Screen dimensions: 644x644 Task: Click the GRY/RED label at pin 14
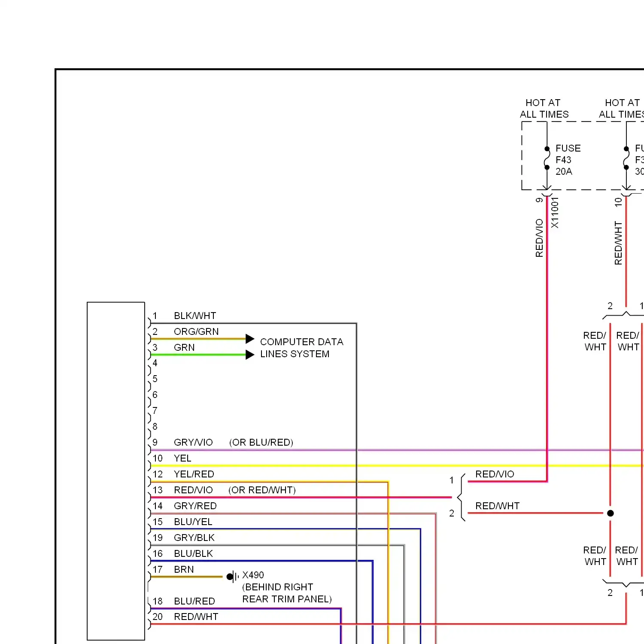[x=195, y=506]
